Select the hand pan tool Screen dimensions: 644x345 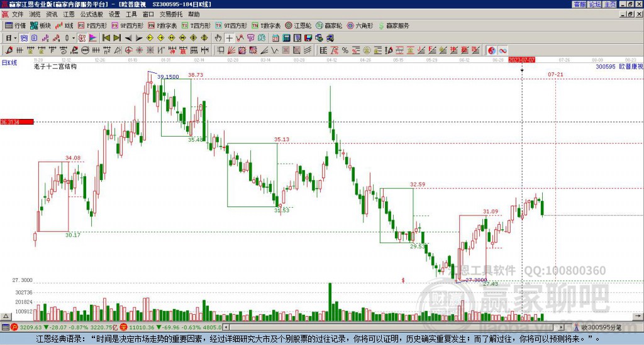tap(218, 38)
